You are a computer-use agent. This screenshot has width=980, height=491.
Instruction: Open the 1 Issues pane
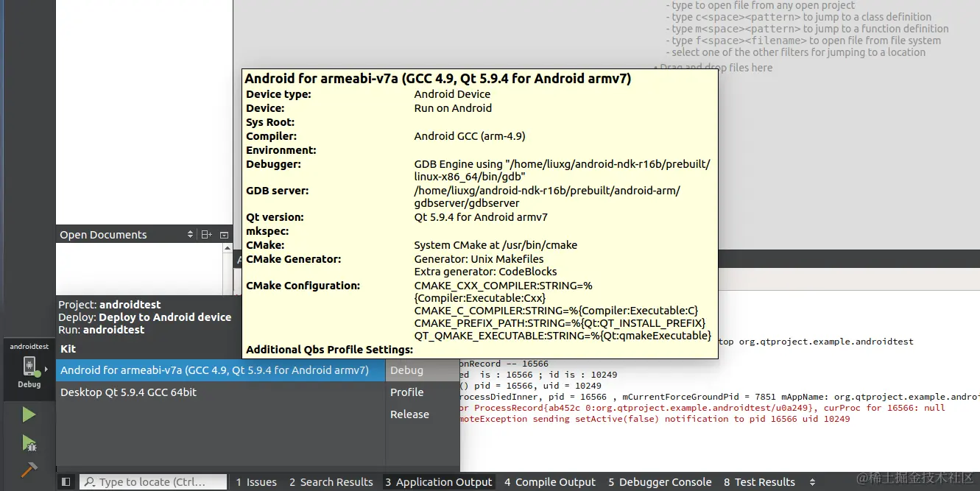256,482
